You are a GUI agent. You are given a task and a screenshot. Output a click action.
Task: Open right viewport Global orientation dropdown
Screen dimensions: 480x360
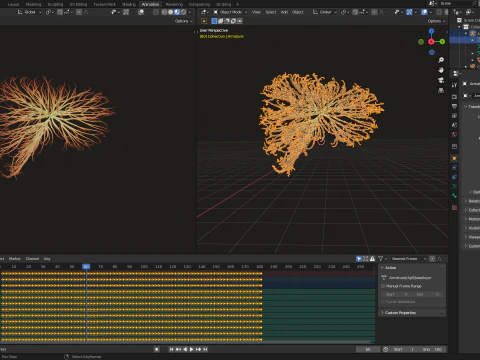(325, 12)
